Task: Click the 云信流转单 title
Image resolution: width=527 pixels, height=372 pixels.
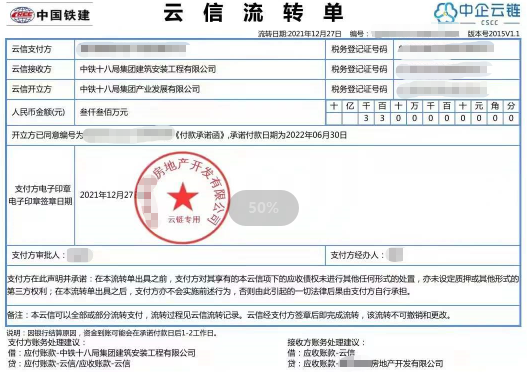Action: [x=253, y=13]
